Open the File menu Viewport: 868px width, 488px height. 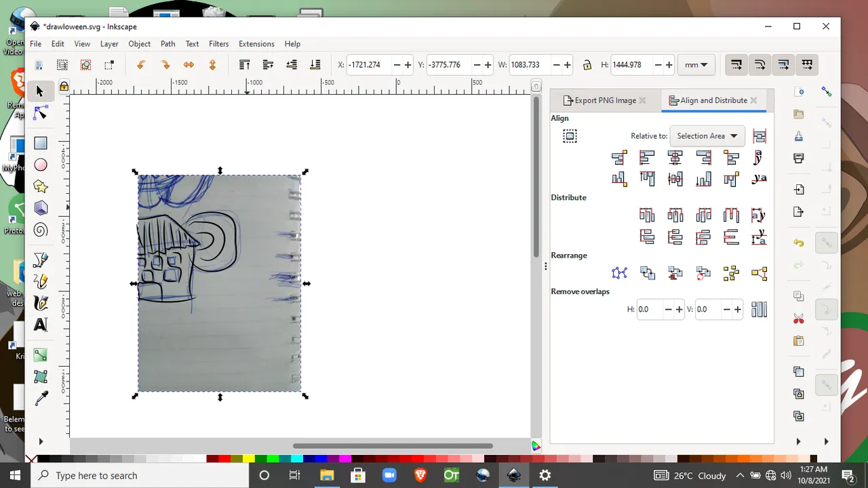(35, 44)
